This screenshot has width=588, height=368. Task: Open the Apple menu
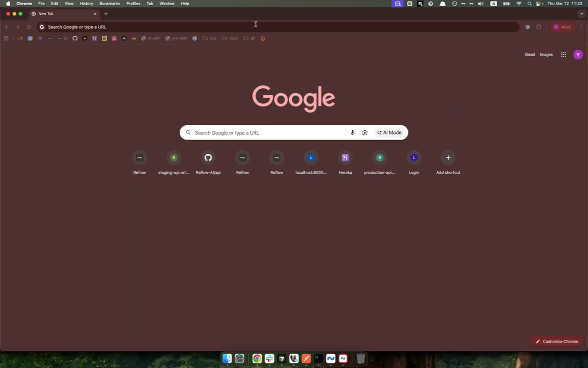tap(8, 4)
